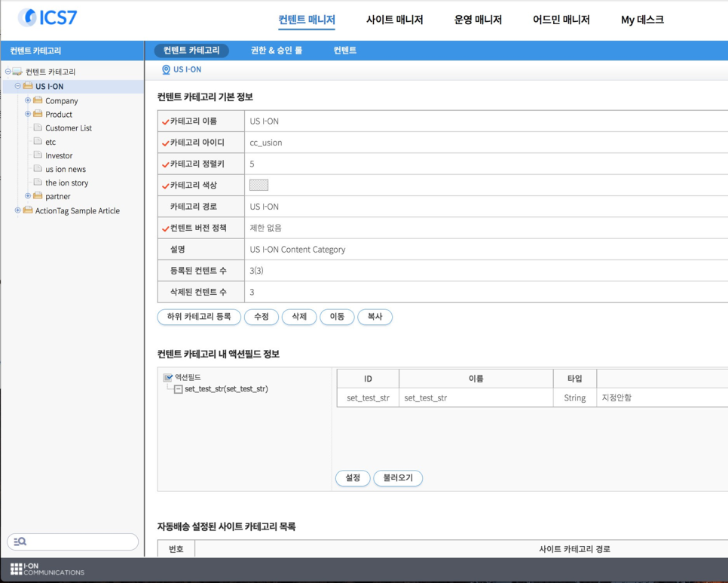Click the Product folder icon
Screen dimensions: 728x583
coord(38,115)
